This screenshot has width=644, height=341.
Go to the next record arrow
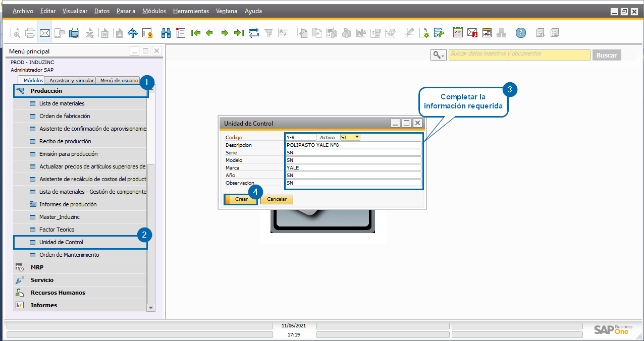tap(225, 33)
